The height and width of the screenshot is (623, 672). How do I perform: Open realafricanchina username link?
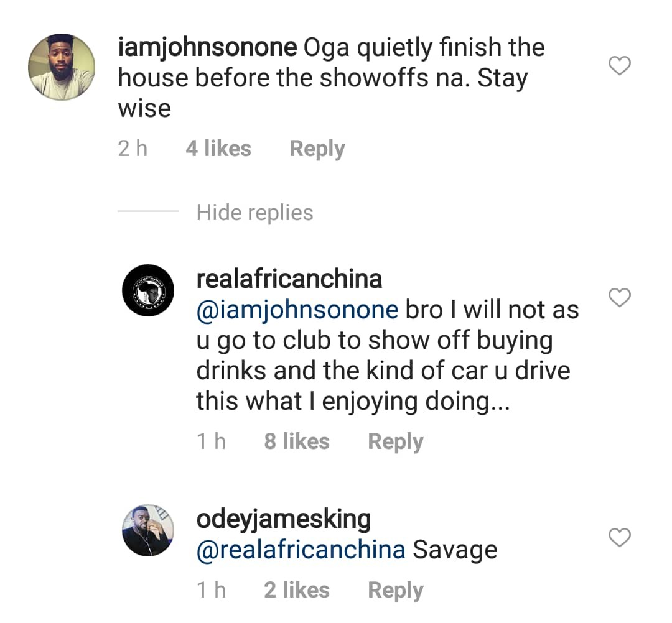coord(289,279)
